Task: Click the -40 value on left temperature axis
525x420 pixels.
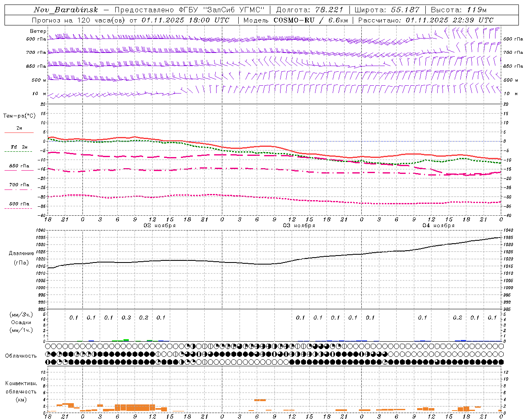Action: (42, 215)
